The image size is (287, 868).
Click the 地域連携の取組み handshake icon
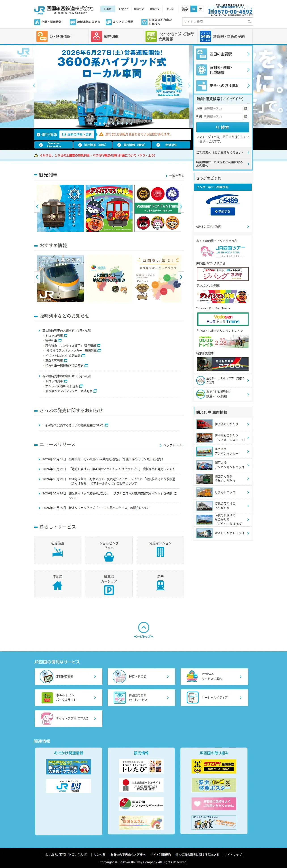73,22
